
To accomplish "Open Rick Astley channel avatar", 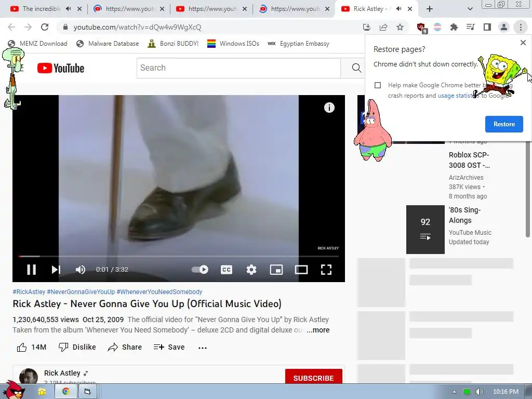I will pos(29,376).
